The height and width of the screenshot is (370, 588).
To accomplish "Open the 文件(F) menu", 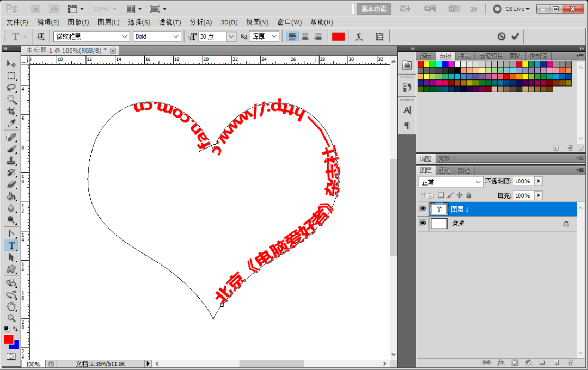I will pos(17,22).
